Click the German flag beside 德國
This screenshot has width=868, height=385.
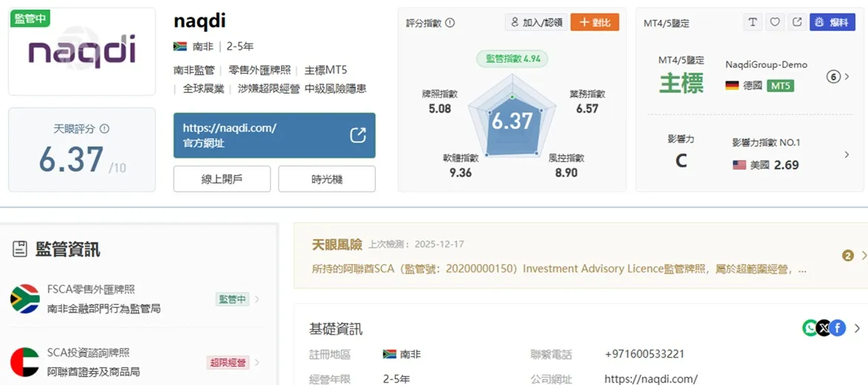click(732, 86)
